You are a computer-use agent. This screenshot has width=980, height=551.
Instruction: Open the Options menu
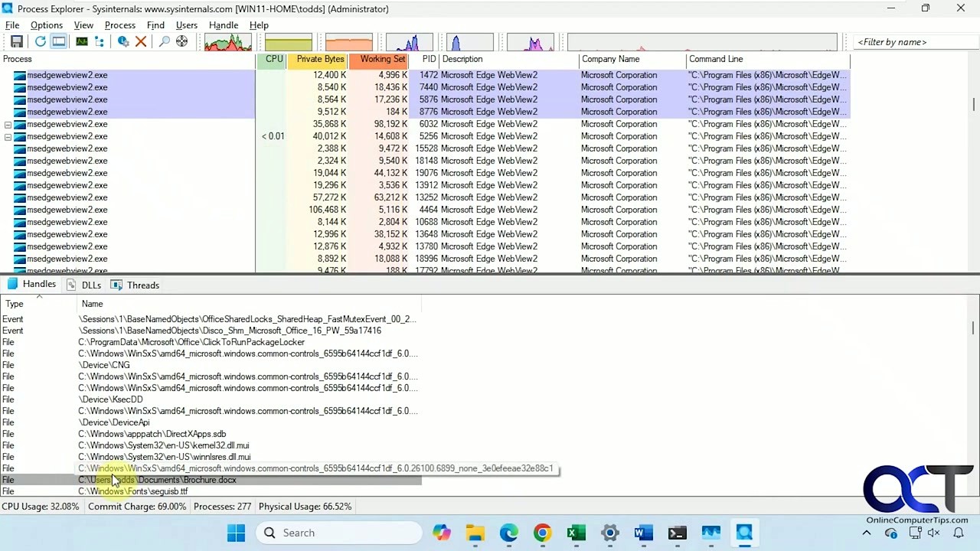click(x=46, y=24)
